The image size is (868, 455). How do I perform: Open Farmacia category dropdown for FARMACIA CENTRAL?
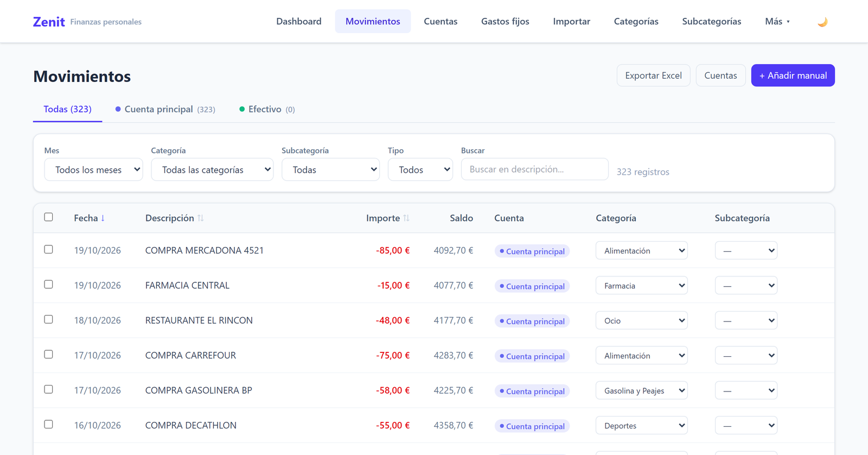[642, 286]
